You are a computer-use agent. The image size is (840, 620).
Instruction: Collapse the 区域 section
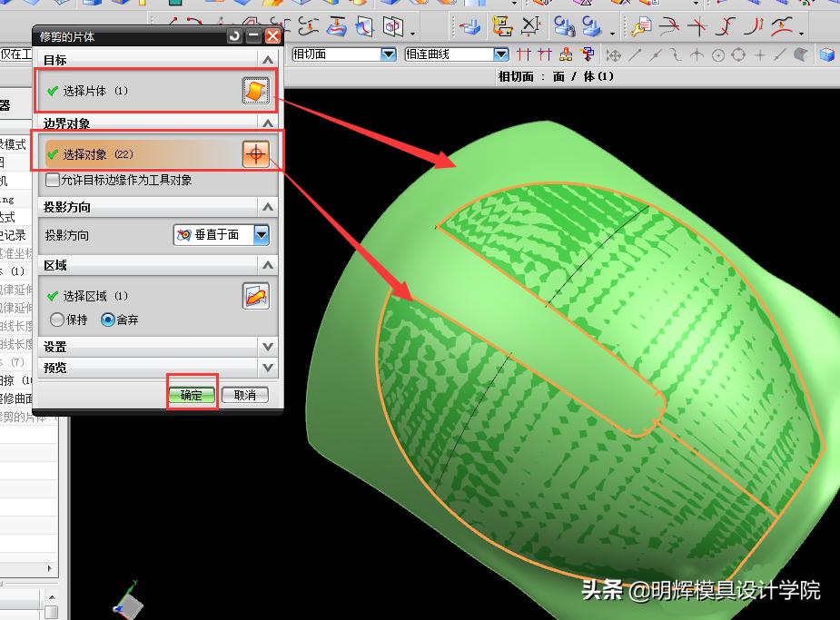(x=268, y=265)
